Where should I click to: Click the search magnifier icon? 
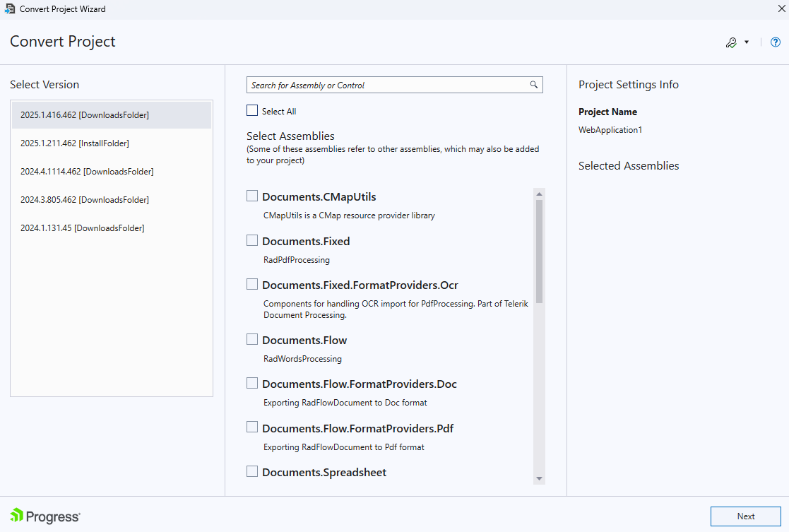534,85
